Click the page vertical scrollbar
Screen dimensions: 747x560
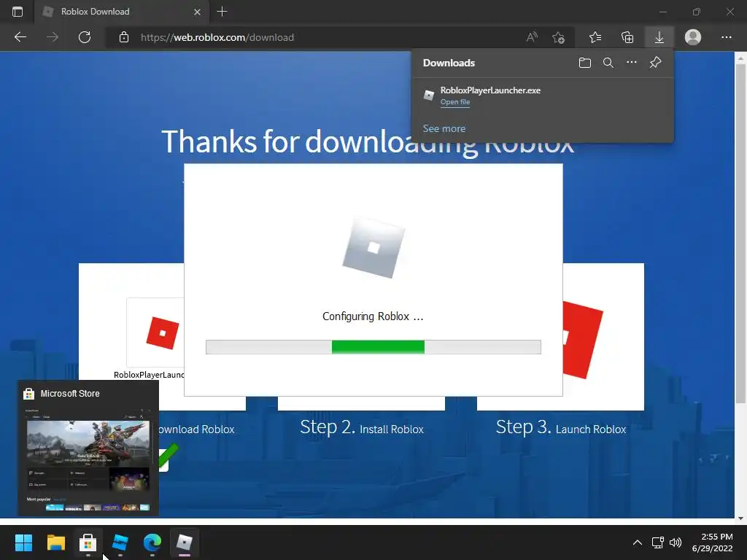coord(740,233)
